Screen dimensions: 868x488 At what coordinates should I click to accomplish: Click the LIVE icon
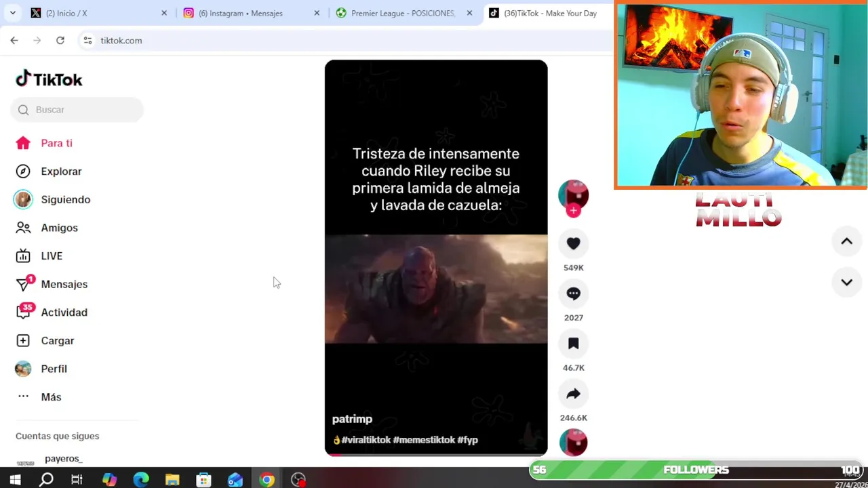(23, 256)
